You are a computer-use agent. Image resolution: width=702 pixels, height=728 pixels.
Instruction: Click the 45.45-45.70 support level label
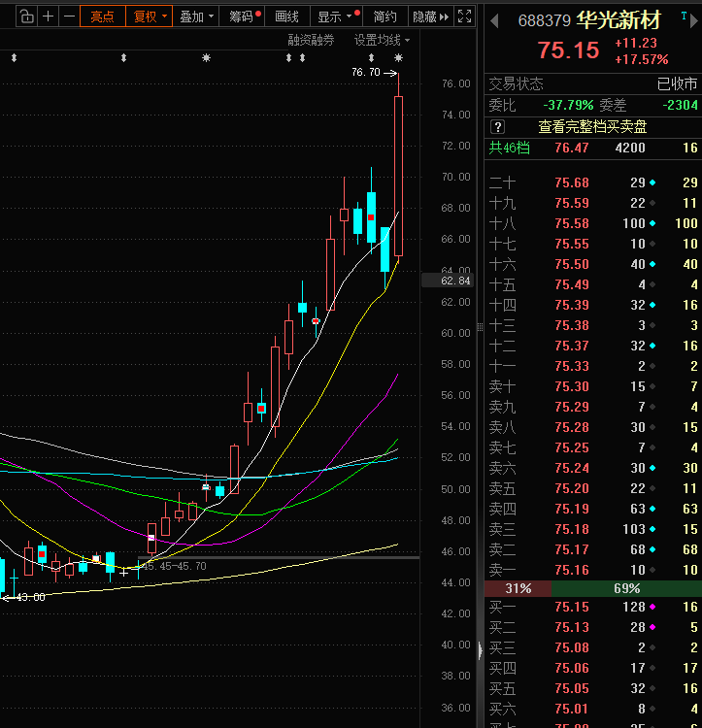tap(174, 566)
